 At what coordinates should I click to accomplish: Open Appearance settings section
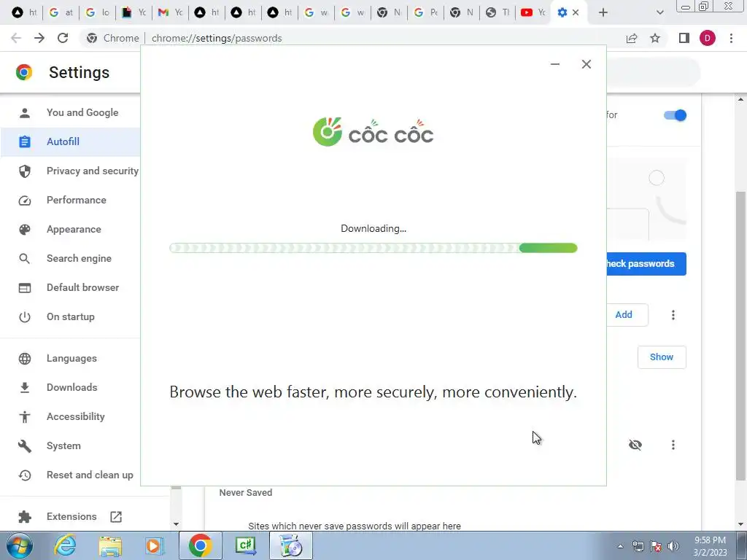(74, 229)
